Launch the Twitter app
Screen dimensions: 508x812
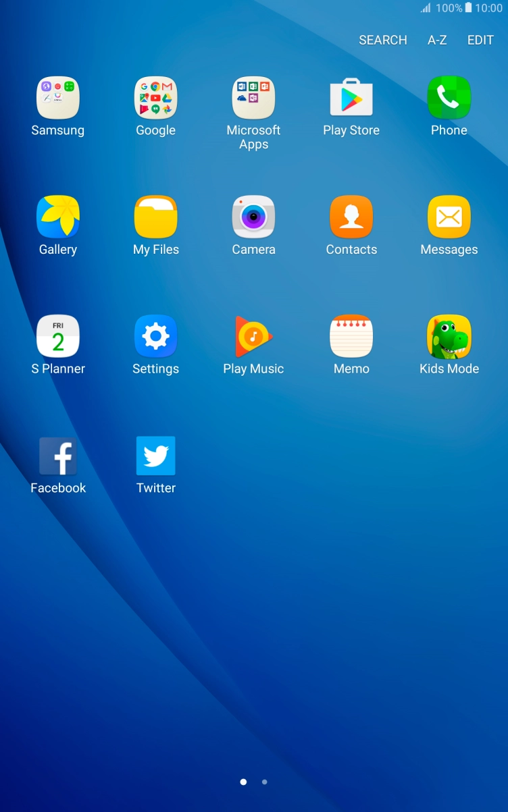155,456
